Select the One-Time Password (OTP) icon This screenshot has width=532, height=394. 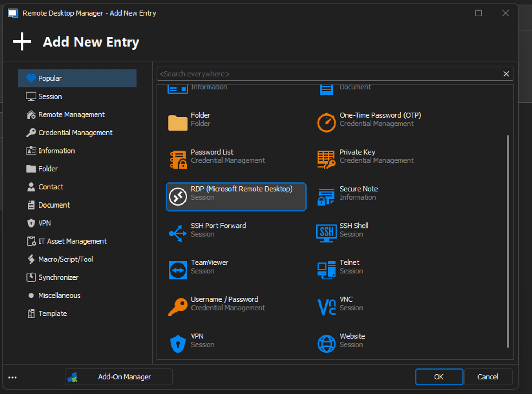pyautogui.click(x=326, y=122)
